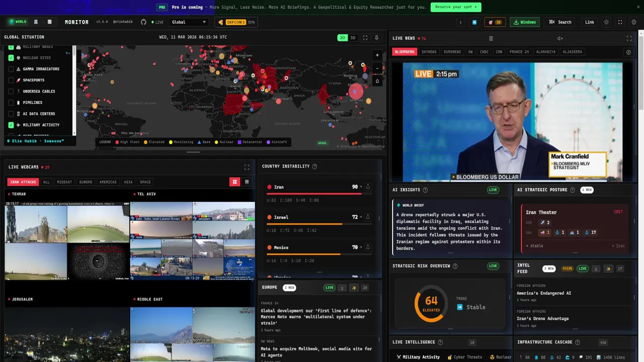The image size is (644, 362).
Task: Enable AI Data Centers layer checkbox
Action: pyautogui.click(x=11, y=114)
